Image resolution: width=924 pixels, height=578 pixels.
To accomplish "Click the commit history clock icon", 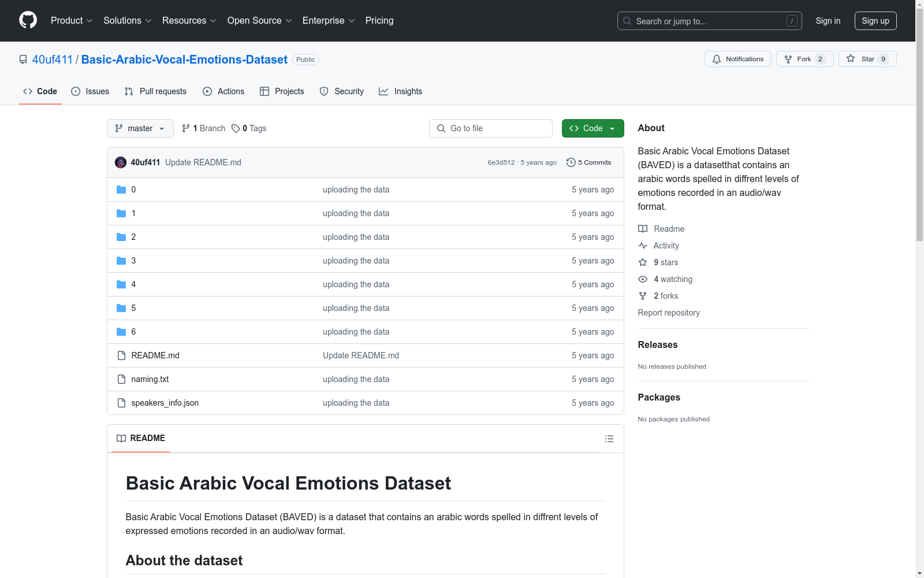I will [x=571, y=162].
